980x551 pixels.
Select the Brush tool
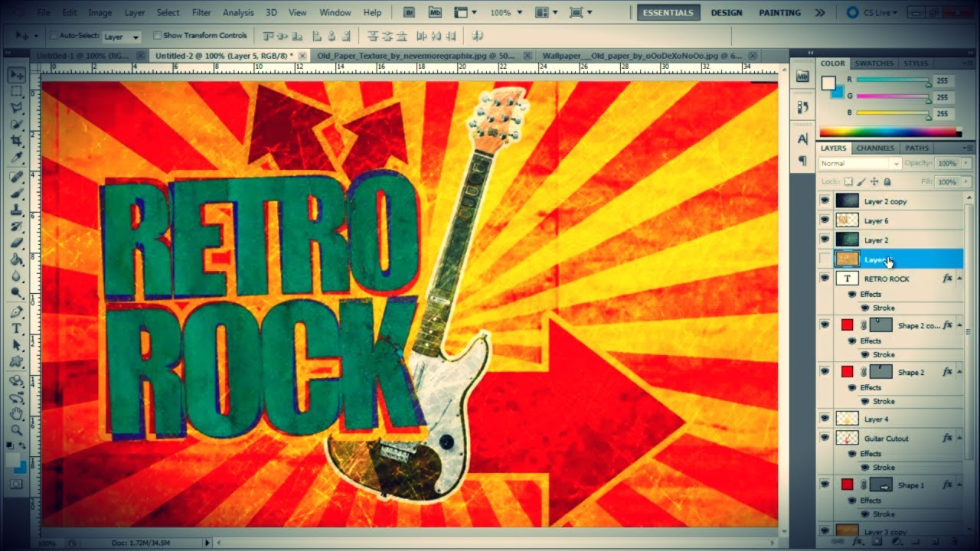click(x=16, y=194)
